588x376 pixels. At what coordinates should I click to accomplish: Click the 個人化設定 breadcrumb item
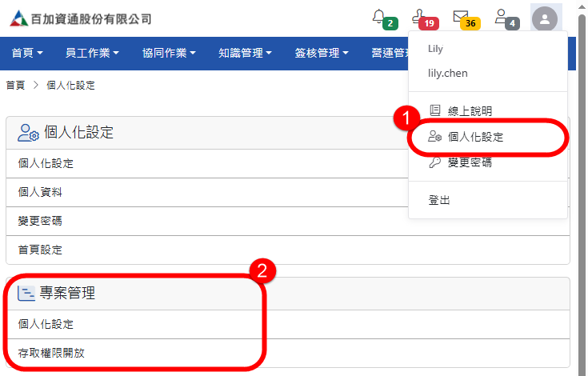(x=70, y=85)
